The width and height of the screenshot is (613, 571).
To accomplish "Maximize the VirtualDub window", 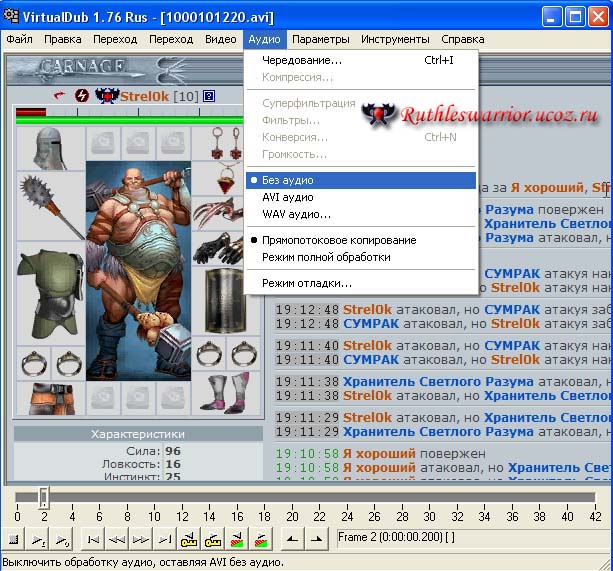I will pos(575,17).
